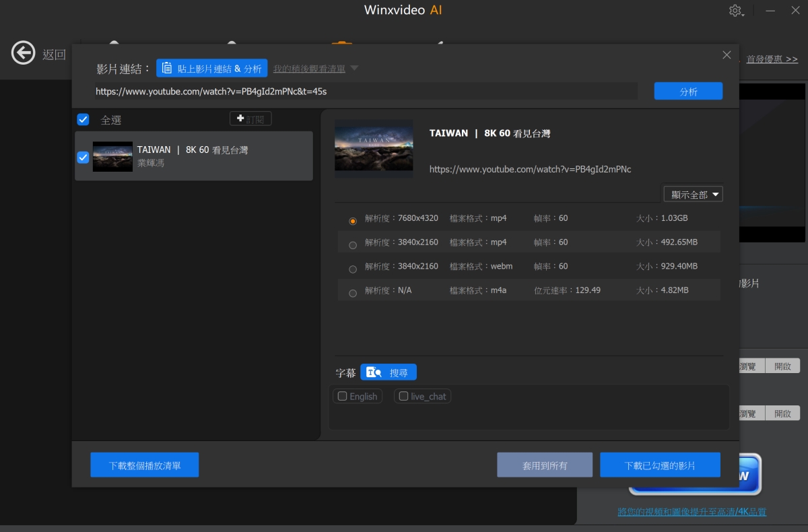Choose the 3840x2160 mp4 492.65MB option
Image resolution: width=808 pixels, height=532 pixels.
353,245
